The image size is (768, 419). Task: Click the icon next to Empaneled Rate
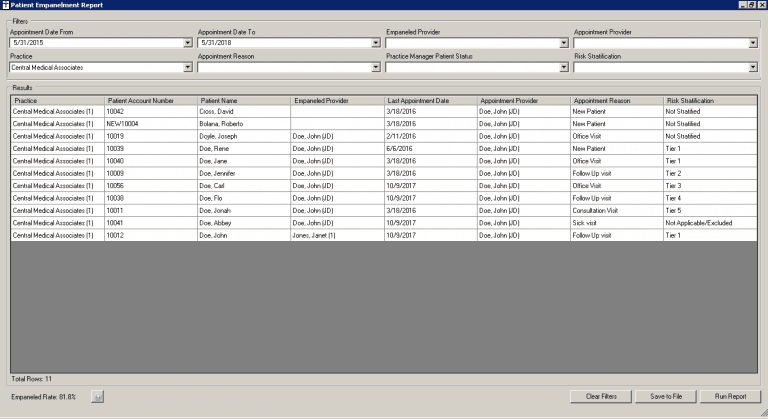pyautogui.click(x=98, y=397)
